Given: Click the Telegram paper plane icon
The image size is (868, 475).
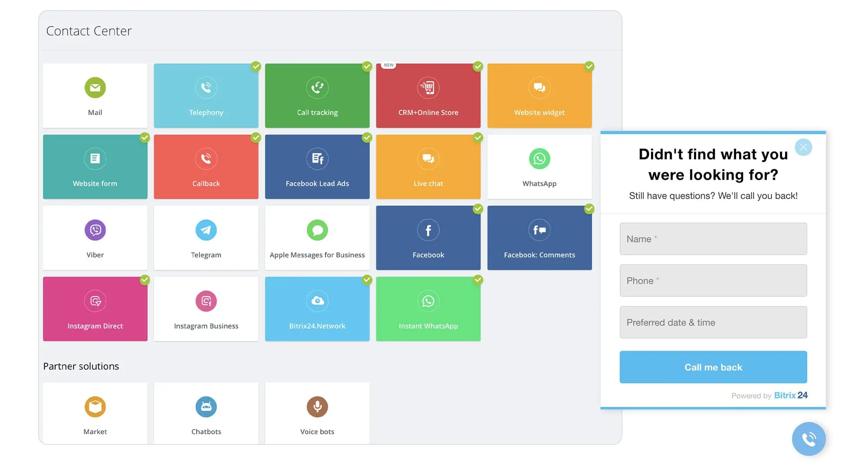Looking at the screenshot, I should [206, 230].
